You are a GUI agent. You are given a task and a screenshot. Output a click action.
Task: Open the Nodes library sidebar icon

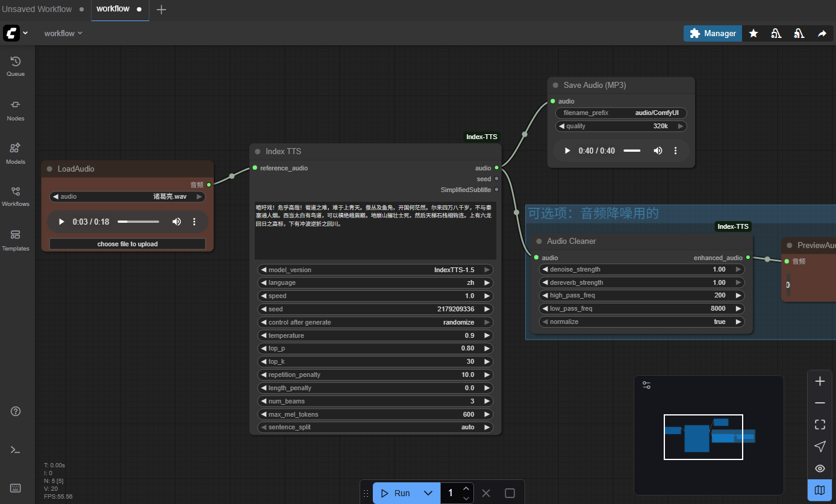tap(16, 109)
